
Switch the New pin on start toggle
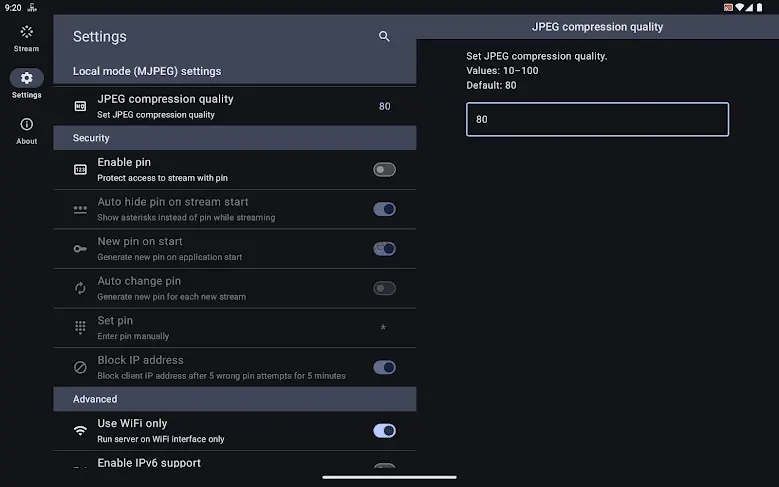(384, 249)
